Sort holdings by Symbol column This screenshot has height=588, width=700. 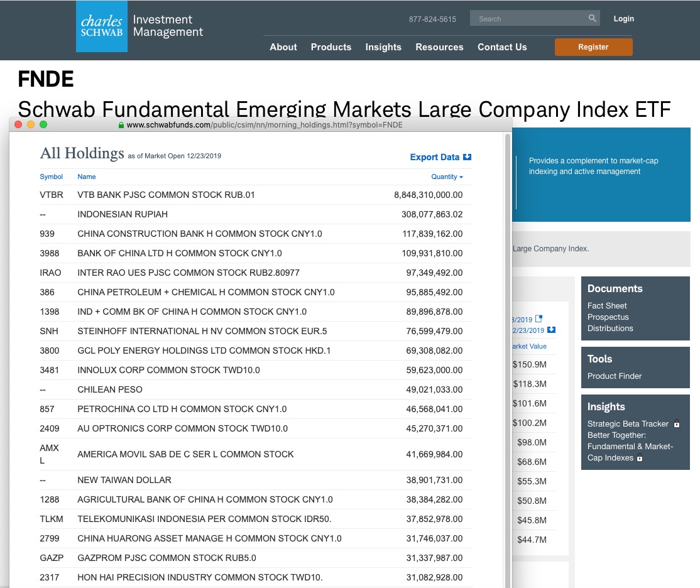point(51,177)
